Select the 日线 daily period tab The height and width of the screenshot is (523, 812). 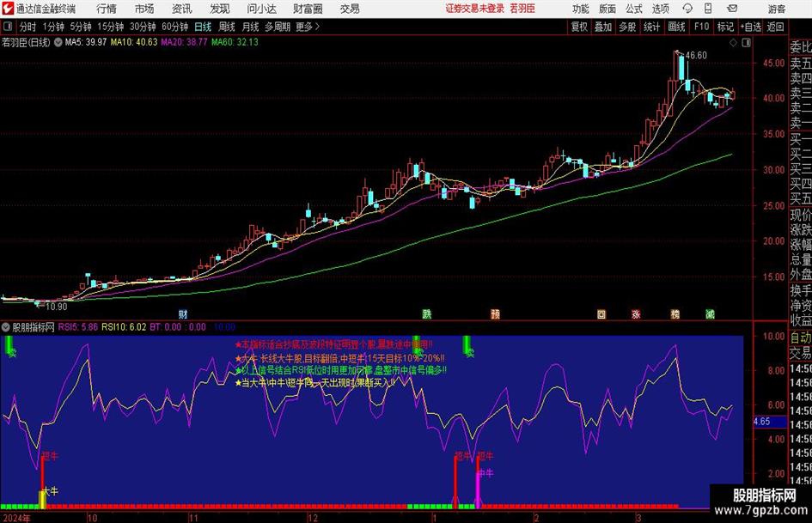[203, 27]
